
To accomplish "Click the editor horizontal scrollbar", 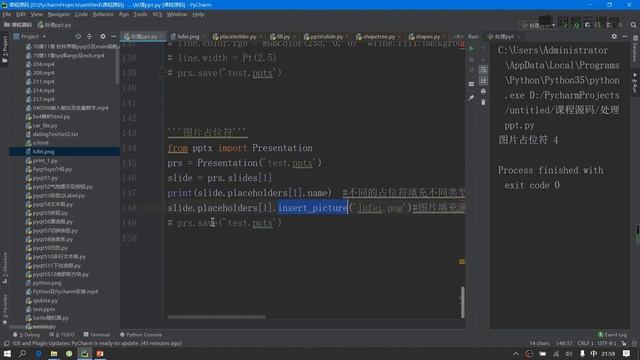I will (216, 317).
